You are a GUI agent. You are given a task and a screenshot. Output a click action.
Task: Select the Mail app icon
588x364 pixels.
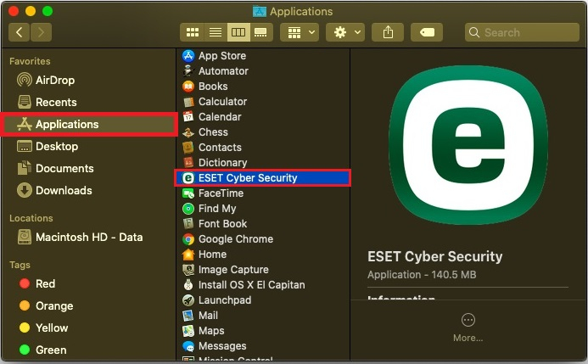click(188, 316)
